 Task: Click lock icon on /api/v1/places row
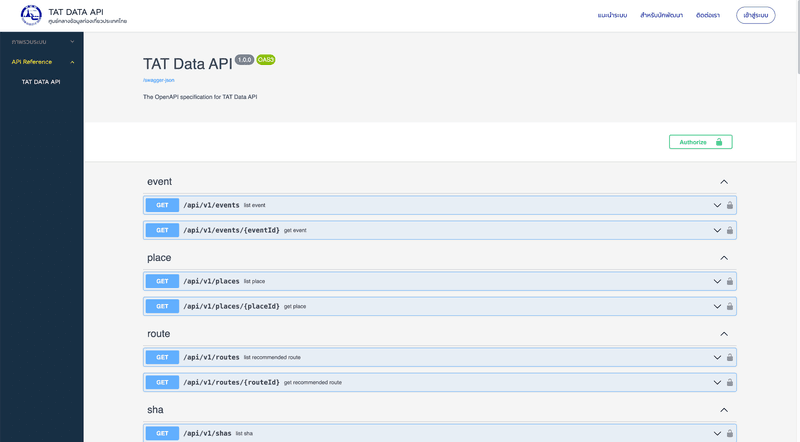[x=730, y=281]
